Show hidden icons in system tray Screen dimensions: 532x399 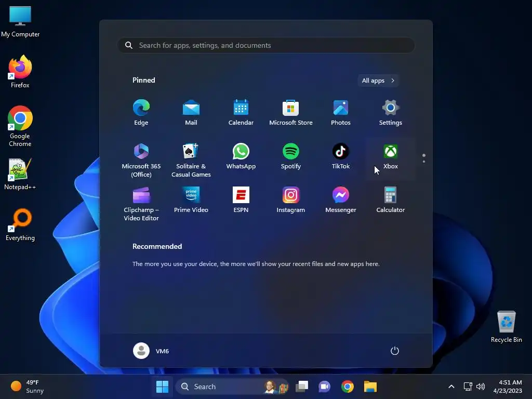(x=451, y=387)
